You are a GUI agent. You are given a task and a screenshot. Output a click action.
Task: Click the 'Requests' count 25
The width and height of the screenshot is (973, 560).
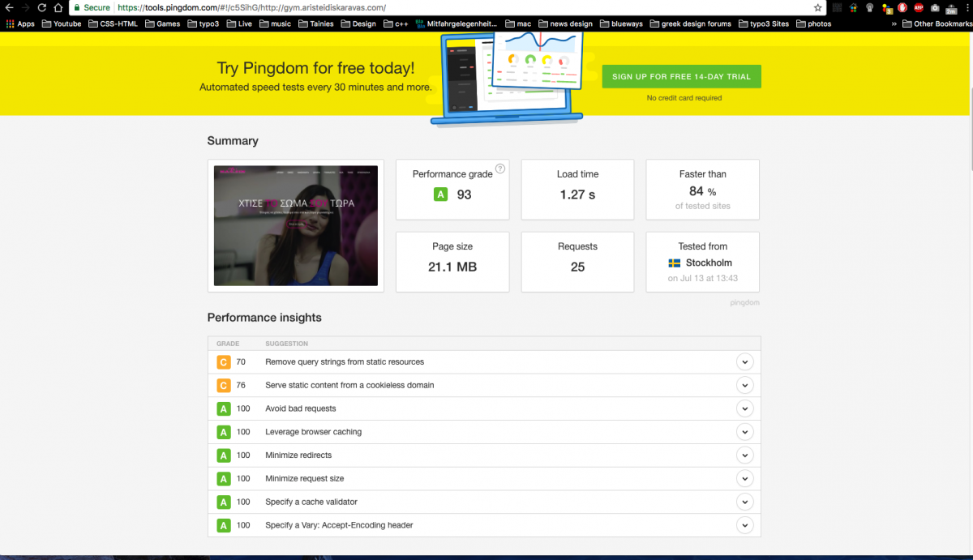click(x=577, y=267)
